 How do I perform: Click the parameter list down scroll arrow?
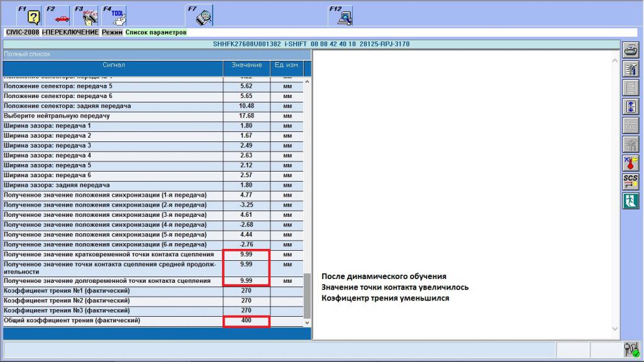pyautogui.click(x=308, y=322)
